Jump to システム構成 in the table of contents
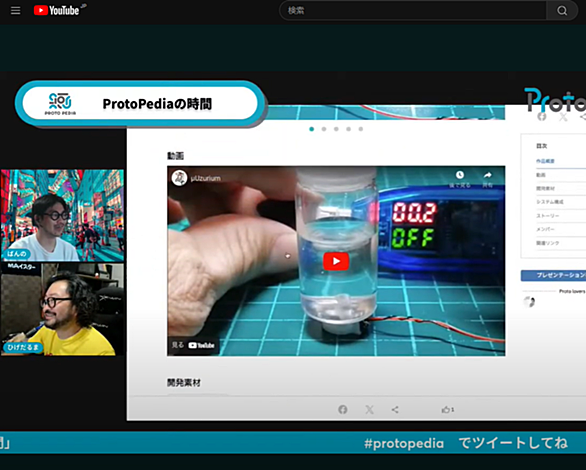 pyautogui.click(x=550, y=202)
